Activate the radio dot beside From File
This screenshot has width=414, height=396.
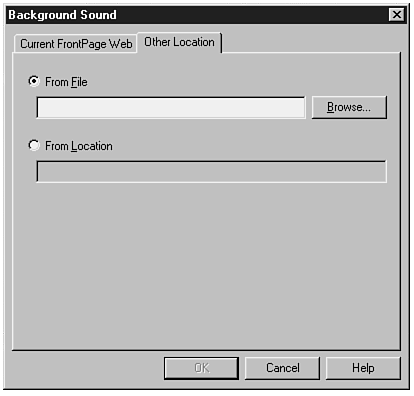coord(34,81)
